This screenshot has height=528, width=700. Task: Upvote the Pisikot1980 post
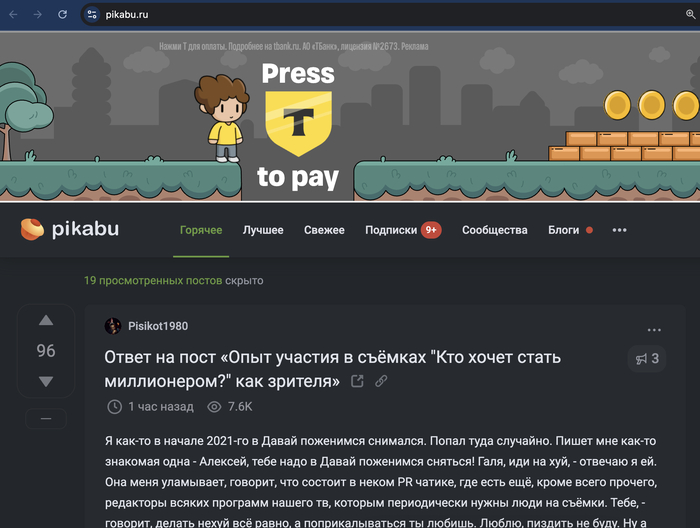[46, 320]
